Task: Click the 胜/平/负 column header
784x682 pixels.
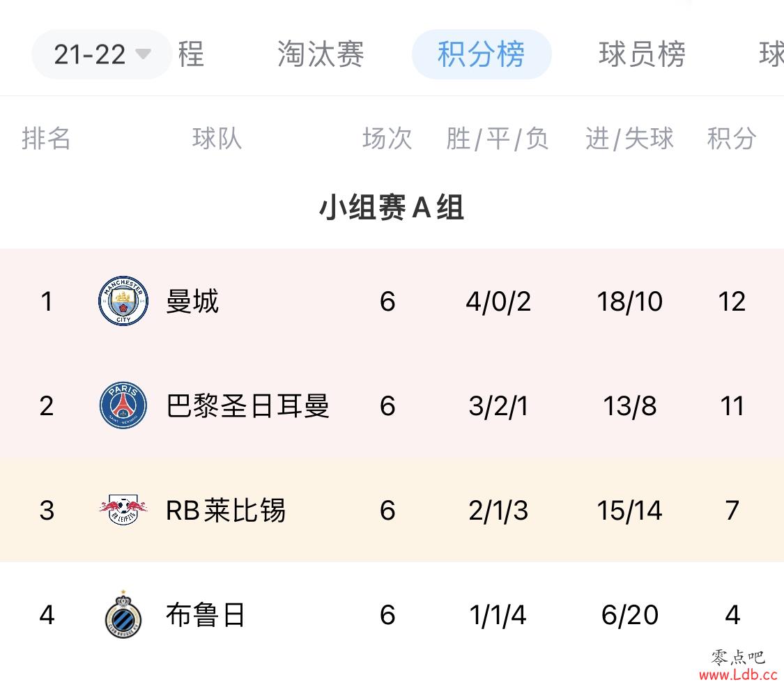Action: [498, 139]
